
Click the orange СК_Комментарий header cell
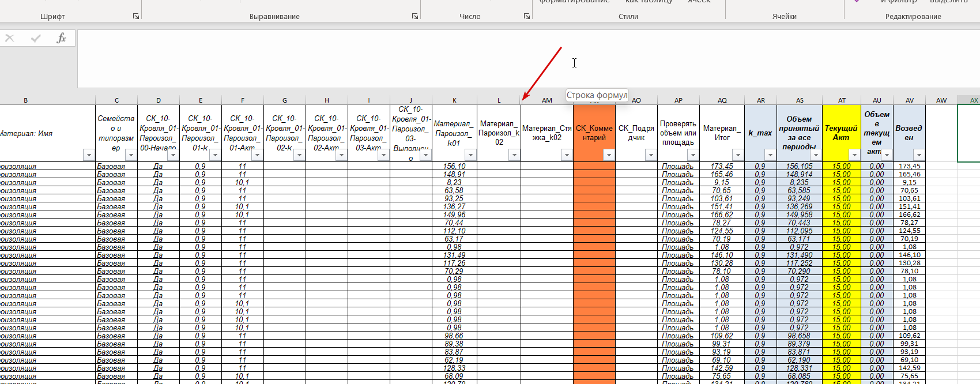tap(594, 133)
